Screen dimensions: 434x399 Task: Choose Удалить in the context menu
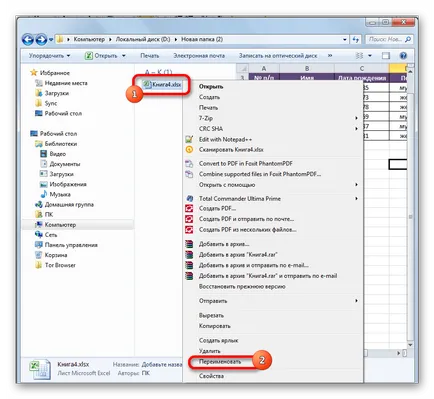click(x=210, y=351)
